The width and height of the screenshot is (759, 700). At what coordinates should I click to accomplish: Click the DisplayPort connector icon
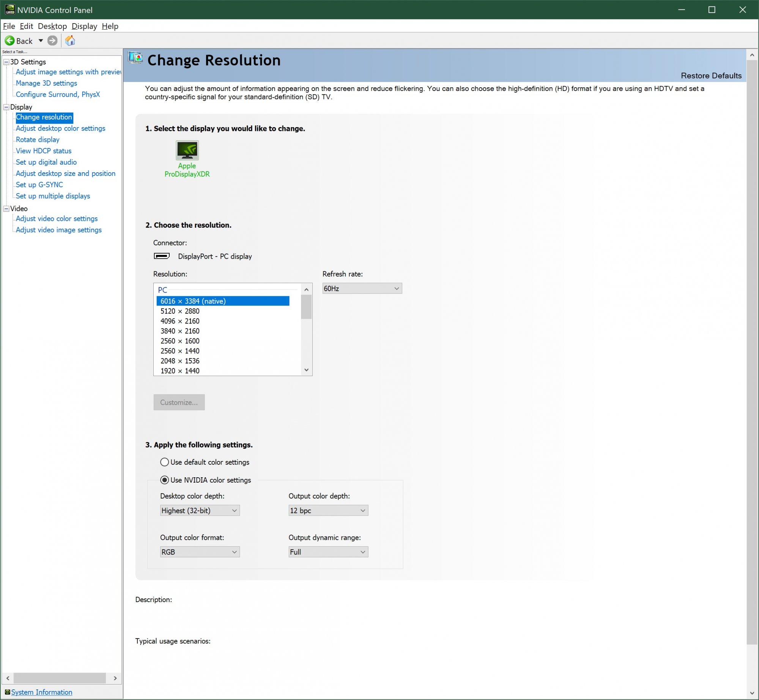point(162,256)
